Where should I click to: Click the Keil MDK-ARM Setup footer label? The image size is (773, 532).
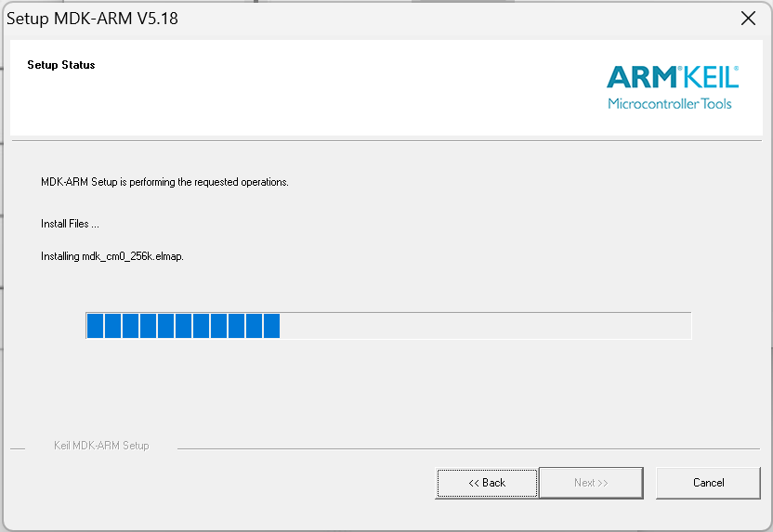101,446
